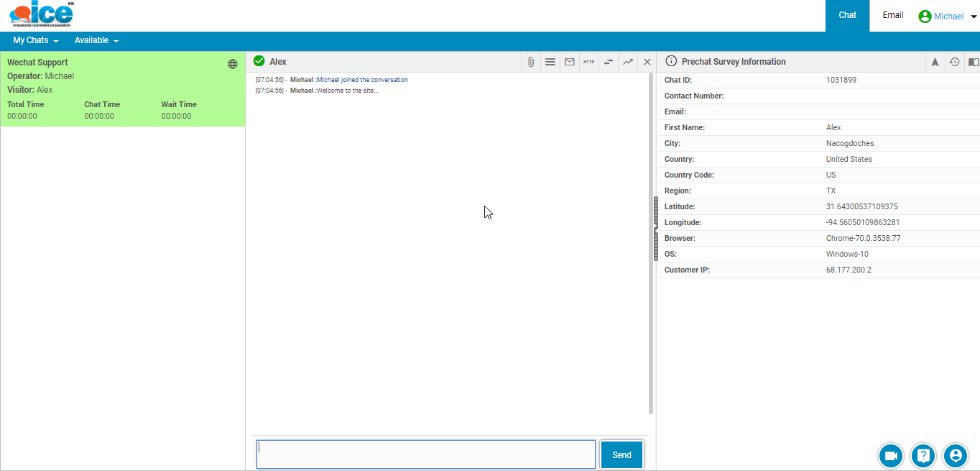Click the HTTP push URL icon
Viewport: 980px width, 471px height.
[589, 62]
